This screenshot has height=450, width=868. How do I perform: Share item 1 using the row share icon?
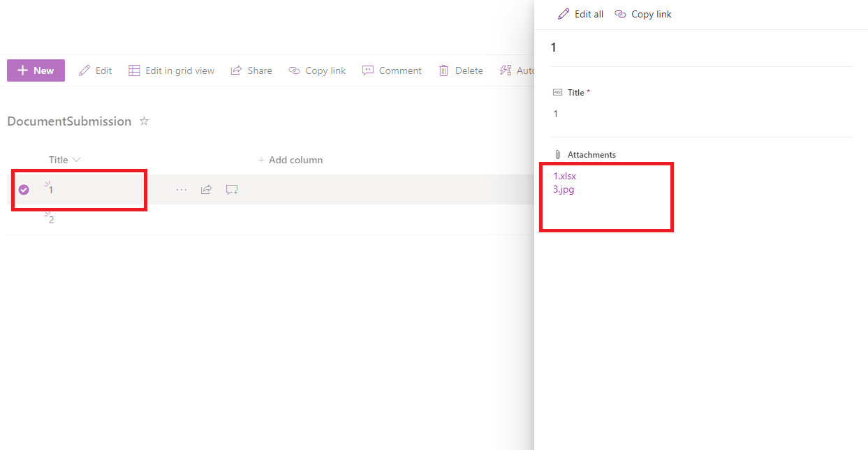click(x=206, y=189)
